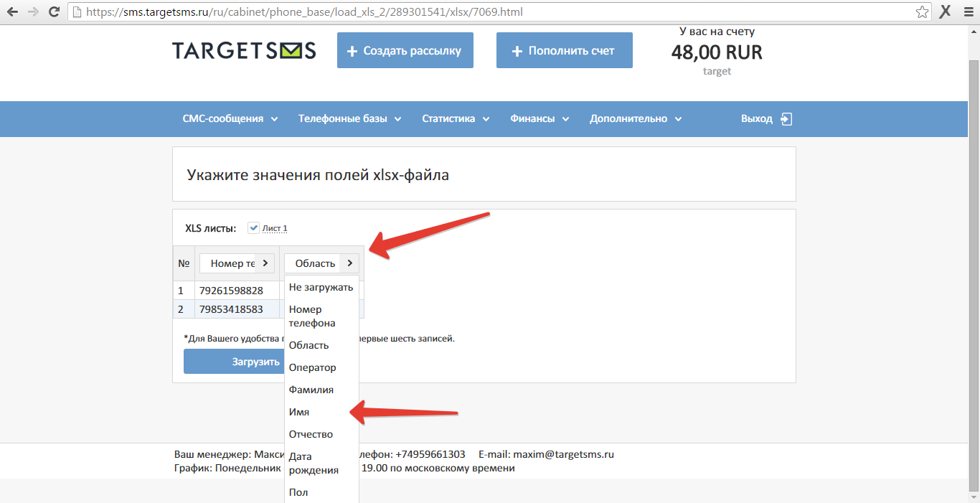Image resolution: width=980 pixels, height=503 pixels.
Task: Select Оператор in the dropdown list
Action: click(321, 367)
